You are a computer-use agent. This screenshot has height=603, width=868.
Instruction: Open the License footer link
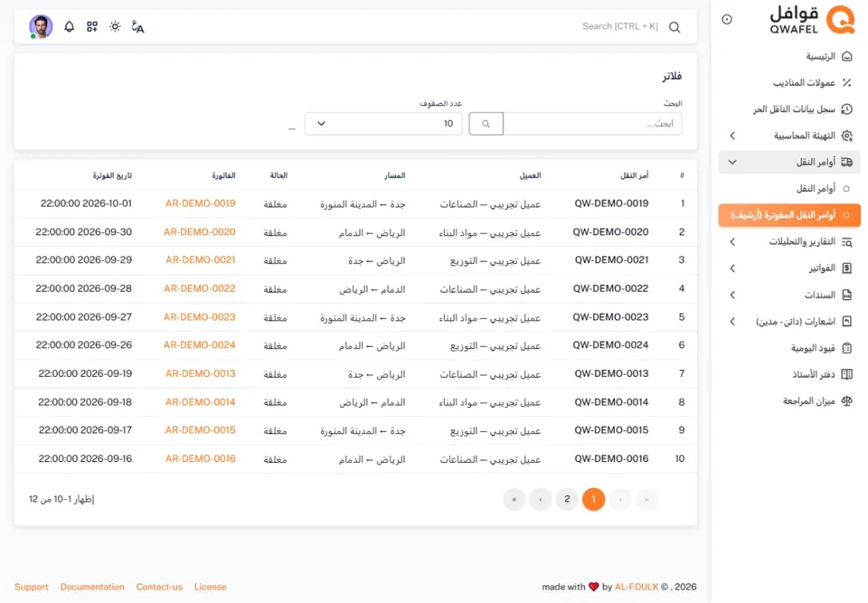click(211, 587)
